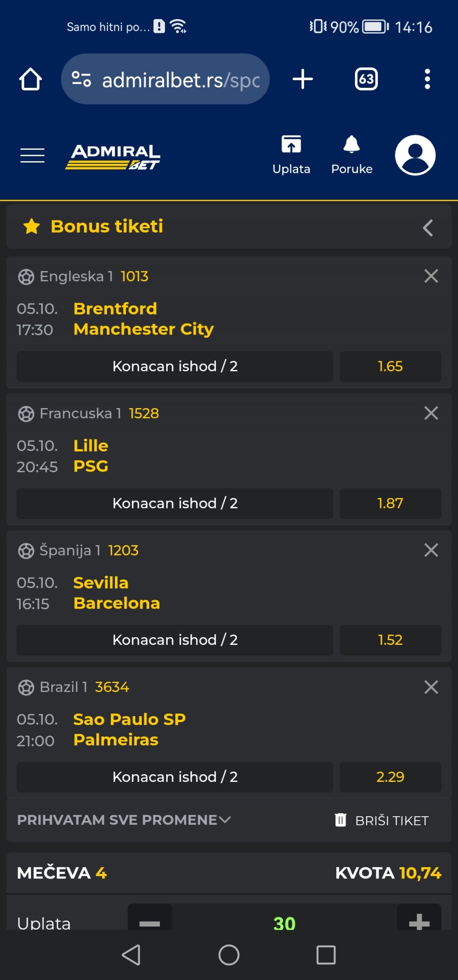Tap the AdmiralBet logo

coord(113,157)
